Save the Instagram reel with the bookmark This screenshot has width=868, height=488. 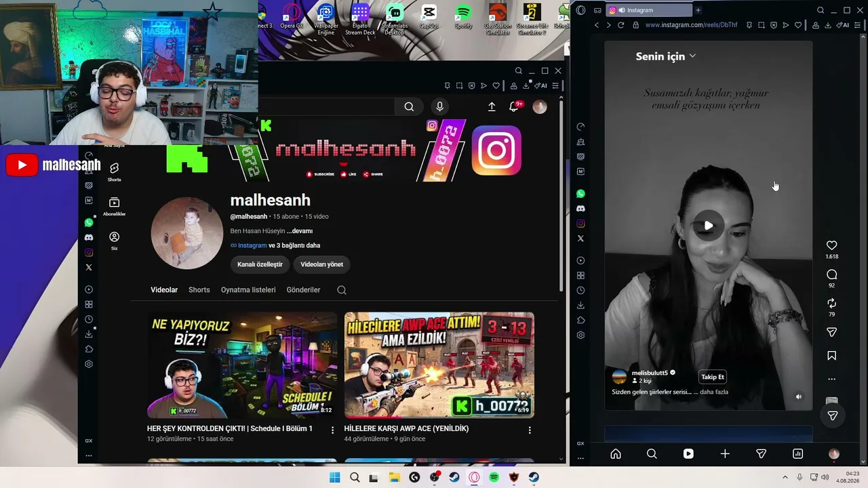click(x=832, y=356)
